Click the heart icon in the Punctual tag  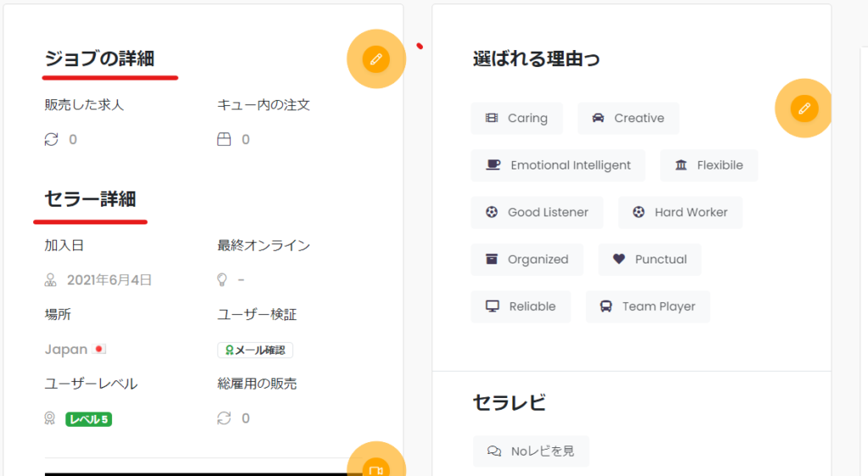[x=619, y=258]
